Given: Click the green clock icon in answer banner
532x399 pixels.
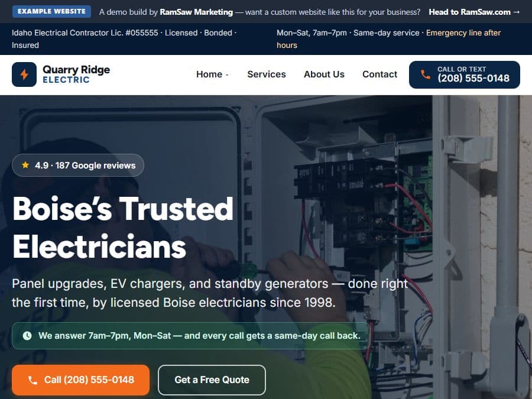Looking at the screenshot, I should click(27, 336).
